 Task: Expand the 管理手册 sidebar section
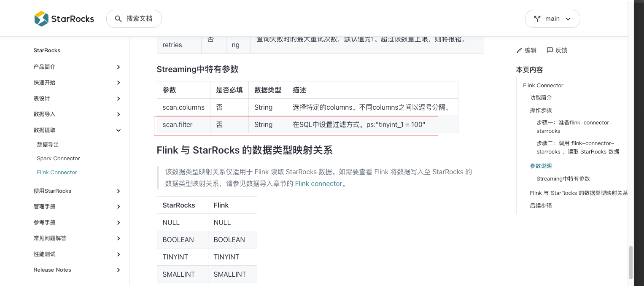pyautogui.click(x=119, y=207)
